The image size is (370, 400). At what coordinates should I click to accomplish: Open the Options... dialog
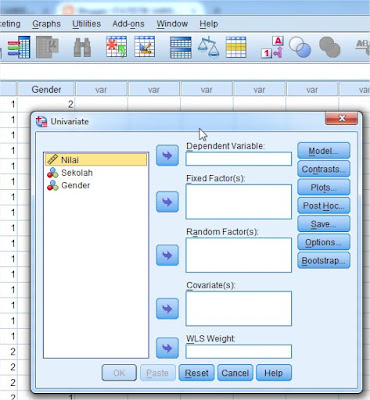coord(324,242)
